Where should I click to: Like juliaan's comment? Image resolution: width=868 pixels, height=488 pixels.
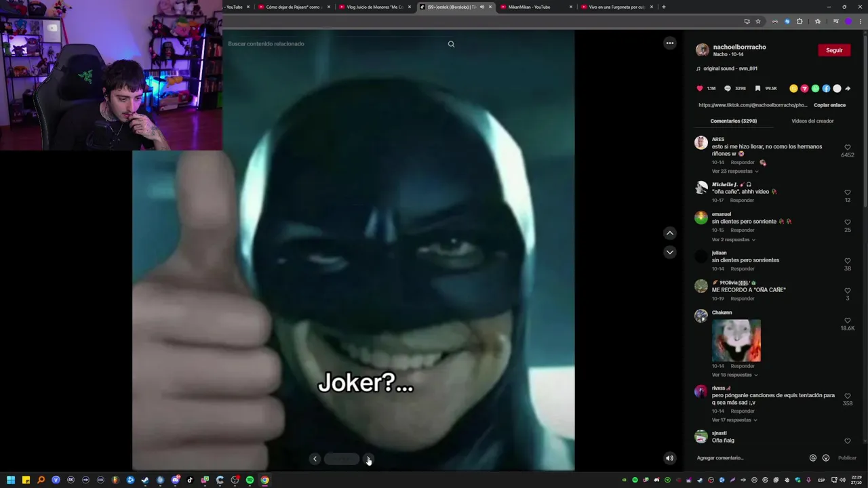(x=848, y=261)
